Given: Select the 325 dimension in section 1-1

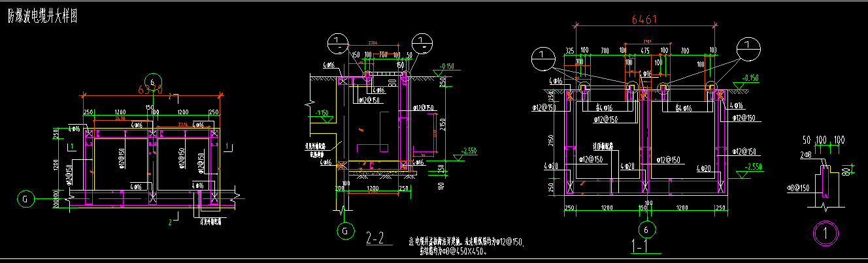Looking at the screenshot, I should [568, 50].
